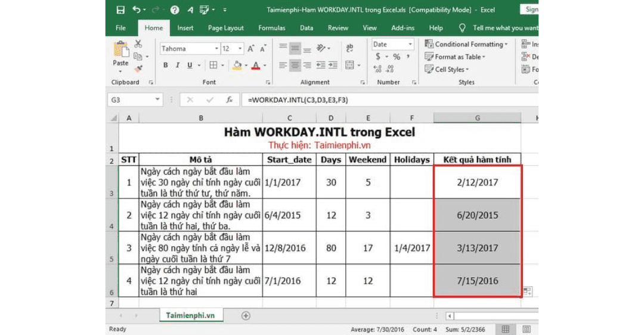Open the Tahoma font name dropdown

216,49
